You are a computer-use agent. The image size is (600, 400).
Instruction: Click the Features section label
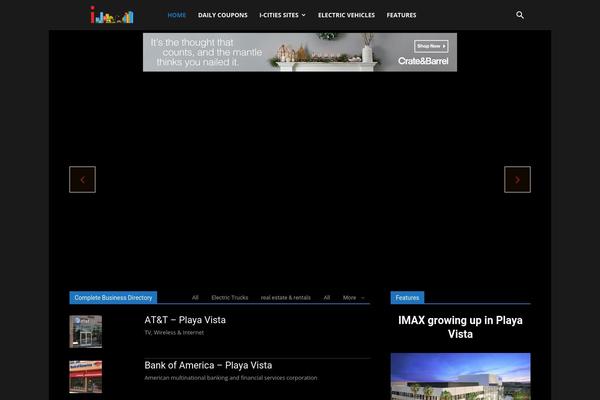click(407, 297)
